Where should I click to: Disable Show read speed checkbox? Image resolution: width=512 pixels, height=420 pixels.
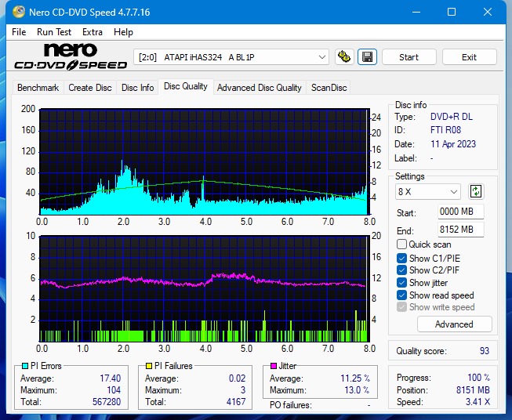click(x=402, y=295)
